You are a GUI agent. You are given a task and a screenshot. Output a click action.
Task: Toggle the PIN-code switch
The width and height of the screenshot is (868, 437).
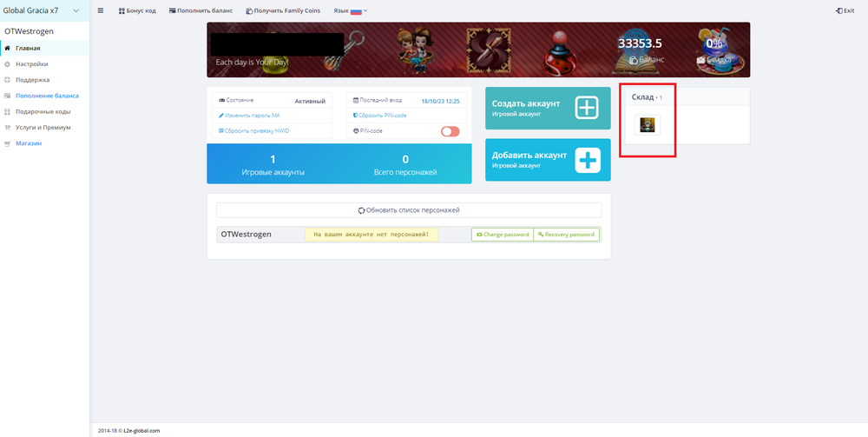(x=450, y=131)
